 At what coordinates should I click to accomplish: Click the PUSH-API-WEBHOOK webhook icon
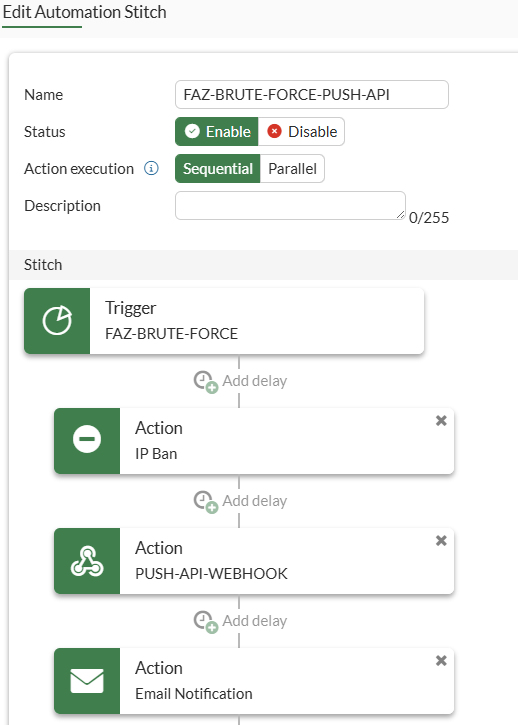[87, 561]
